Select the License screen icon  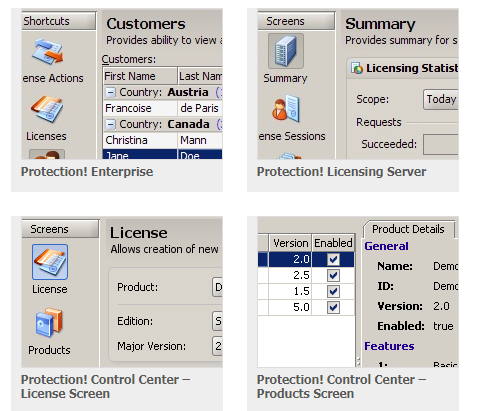(50, 262)
